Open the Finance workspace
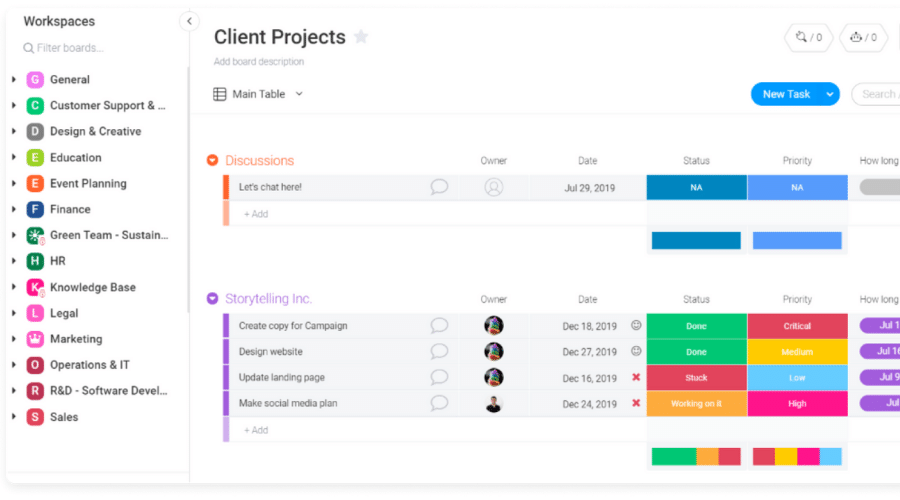This screenshot has width=900, height=500. [70, 209]
